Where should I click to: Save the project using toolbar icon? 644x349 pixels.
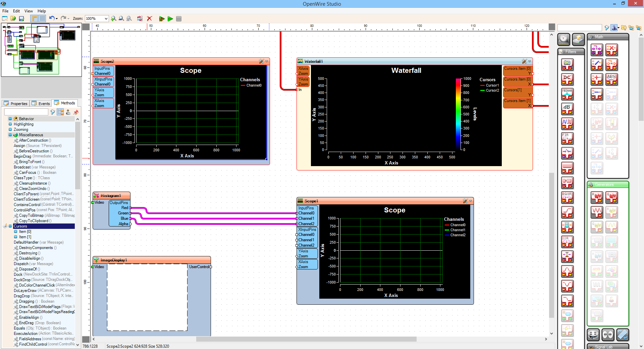[21, 19]
